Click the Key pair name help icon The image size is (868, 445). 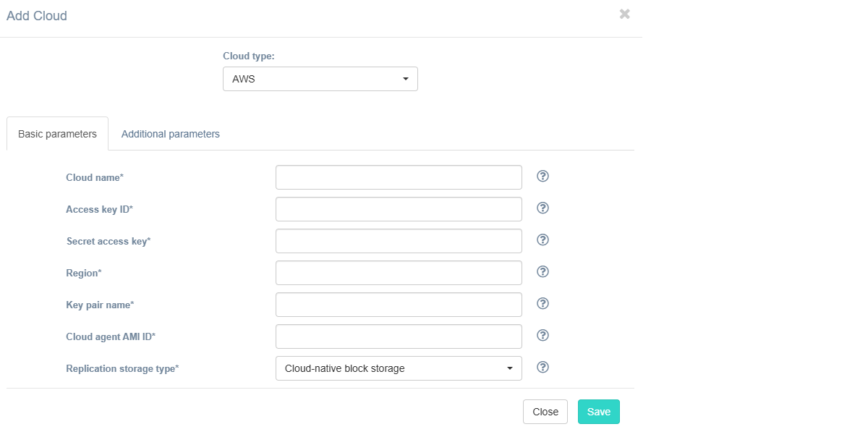pyautogui.click(x=543, y=304)
